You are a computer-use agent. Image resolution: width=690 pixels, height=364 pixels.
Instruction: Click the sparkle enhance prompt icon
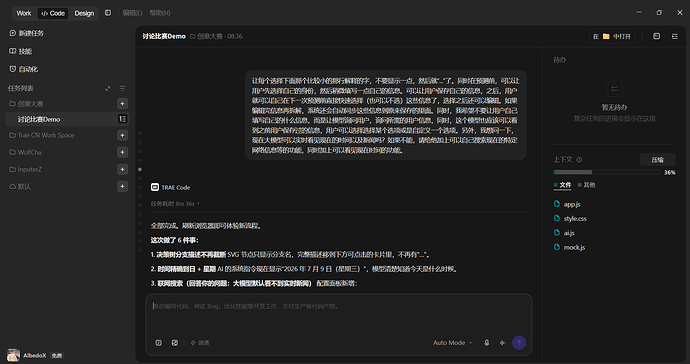pos(503,342)
